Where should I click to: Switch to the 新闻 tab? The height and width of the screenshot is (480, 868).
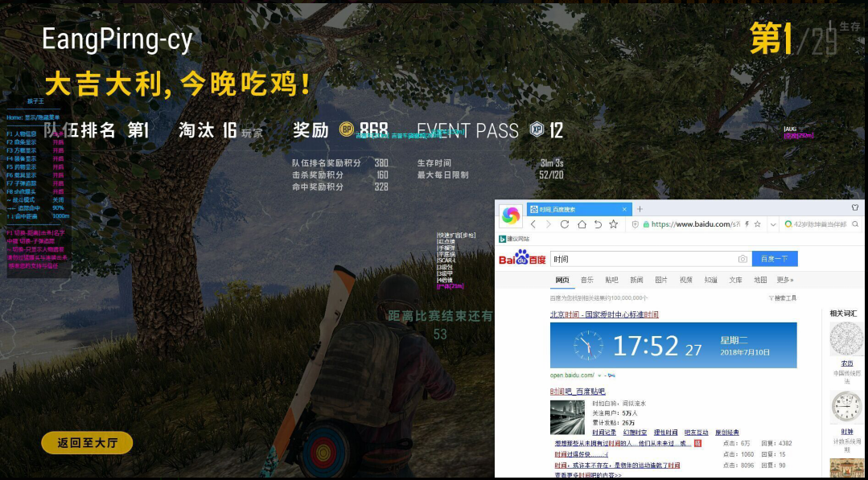click(x=636, y=280)
